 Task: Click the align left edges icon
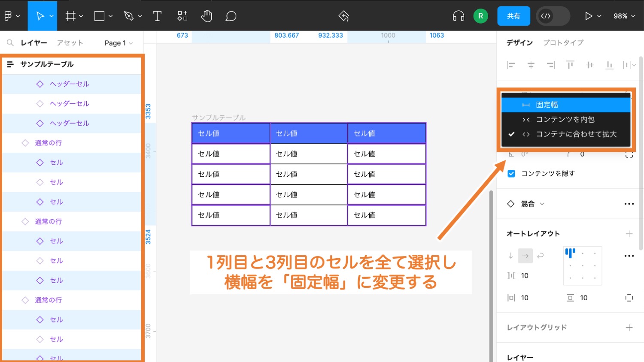pyautogui.click(x=511, y=65)
